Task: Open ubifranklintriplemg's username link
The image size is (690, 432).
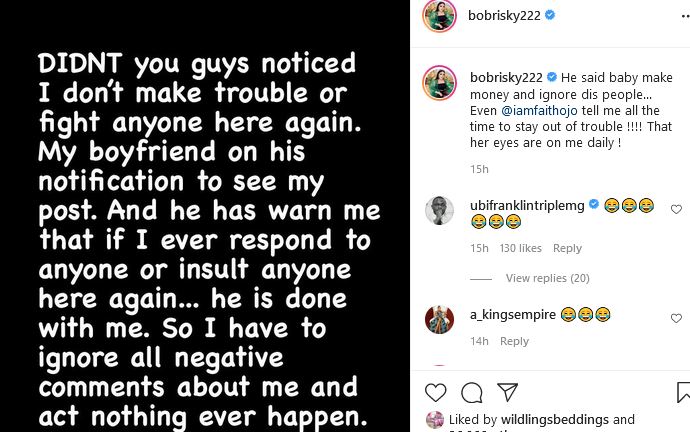Action: (527, 204)
